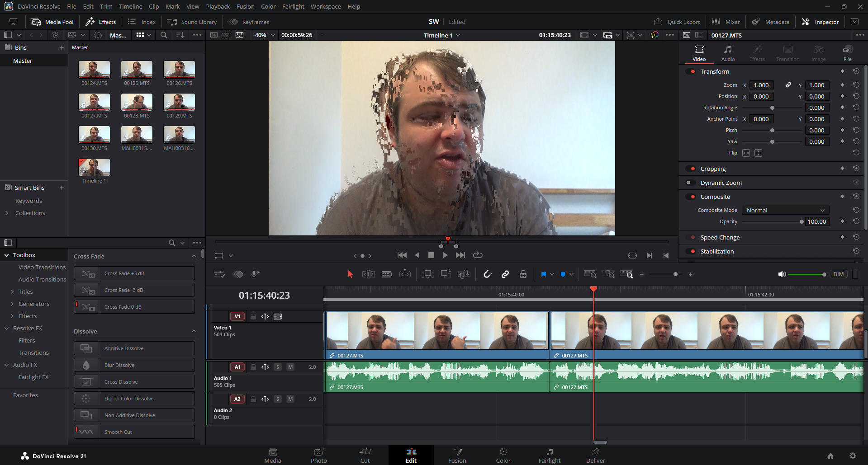Mute the Audio 2 track
868x465 pixels.
(290, 399)
